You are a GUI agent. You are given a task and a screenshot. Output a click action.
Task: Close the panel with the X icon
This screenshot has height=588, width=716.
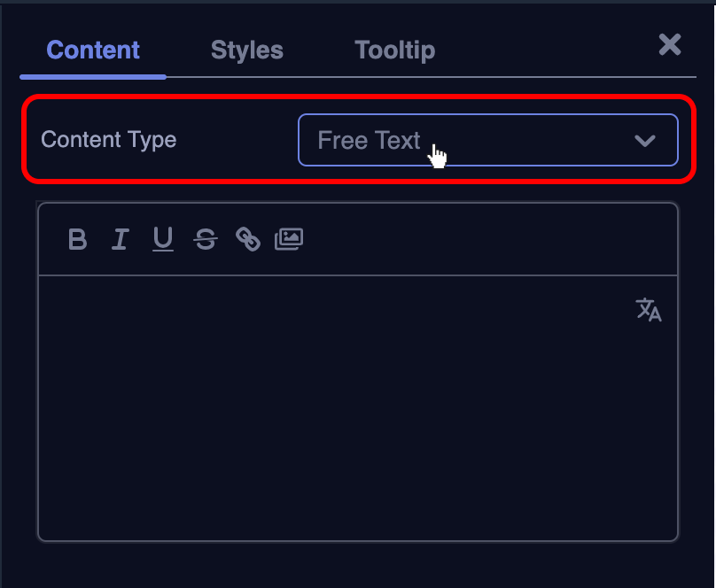coord(670,45)
